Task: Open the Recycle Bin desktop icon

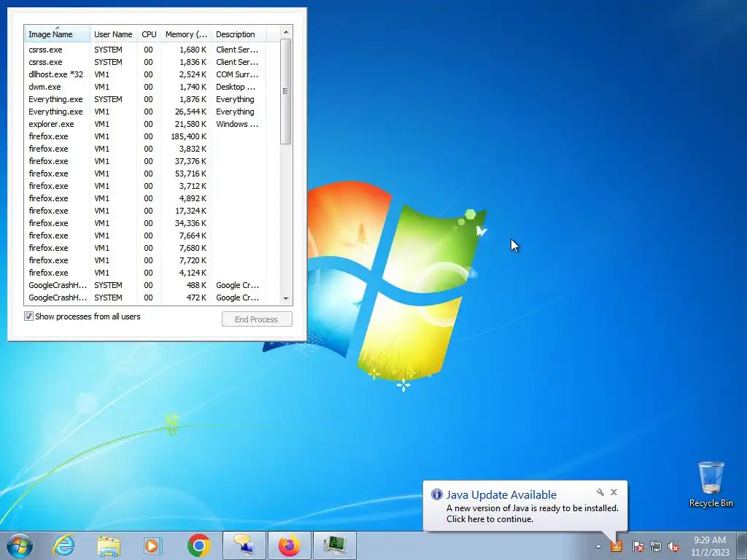Action: click(711, 485)
